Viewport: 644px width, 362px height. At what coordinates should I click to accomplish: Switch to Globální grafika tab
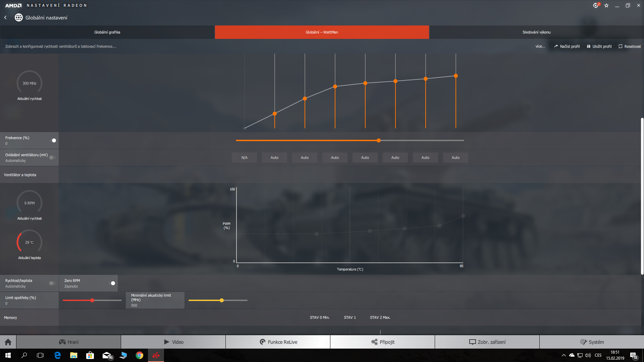(x=107, y=32)
